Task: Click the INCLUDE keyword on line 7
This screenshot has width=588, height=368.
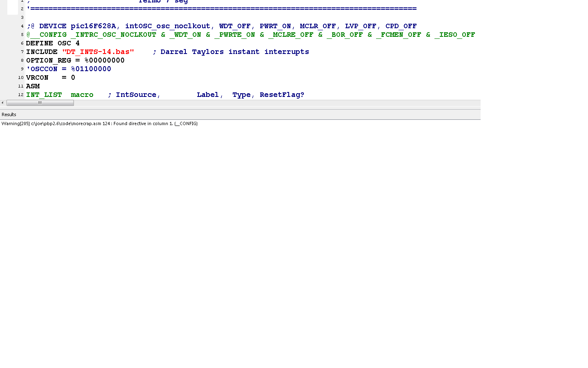Action: (42, 52)
